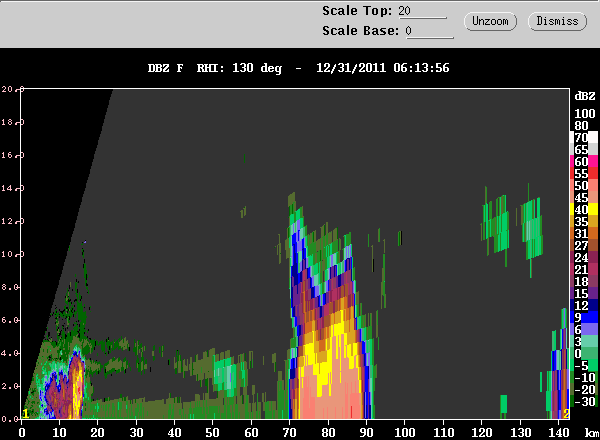Click the 50 km range axis label
The height and width of the screenshot is (440, 600).
[x=212, y=432]
